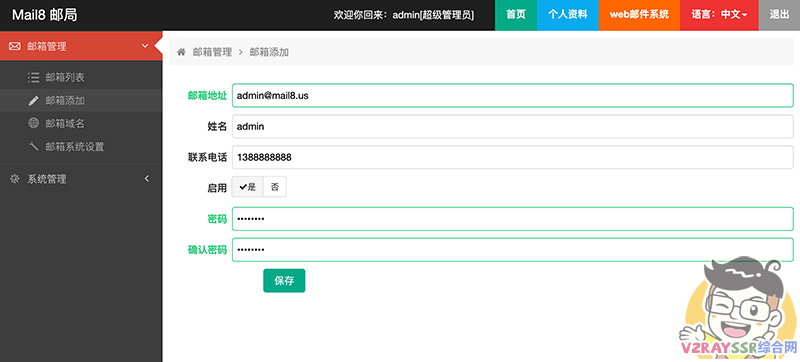Click the 确认密码 password field
The height and width of the screenshot is (362, 800).
tap(513, 250)
